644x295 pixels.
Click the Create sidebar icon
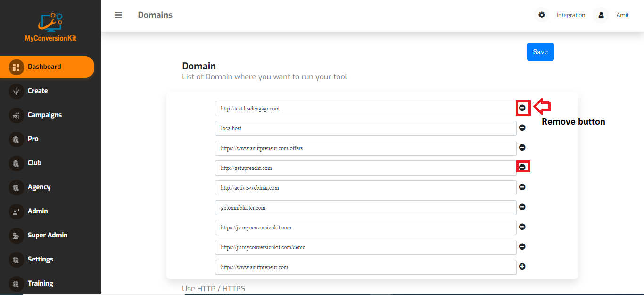coord(17,91)
